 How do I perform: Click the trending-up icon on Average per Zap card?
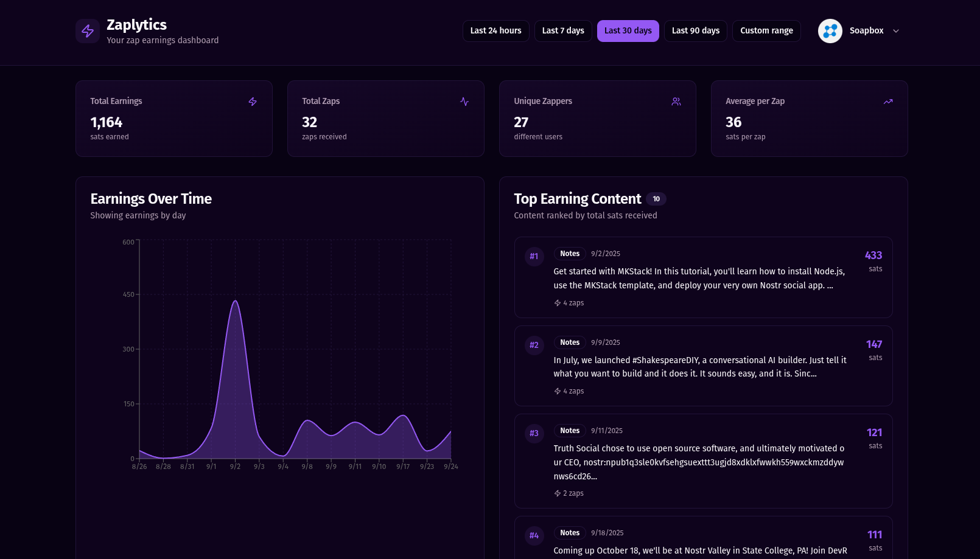click(888, 102)
